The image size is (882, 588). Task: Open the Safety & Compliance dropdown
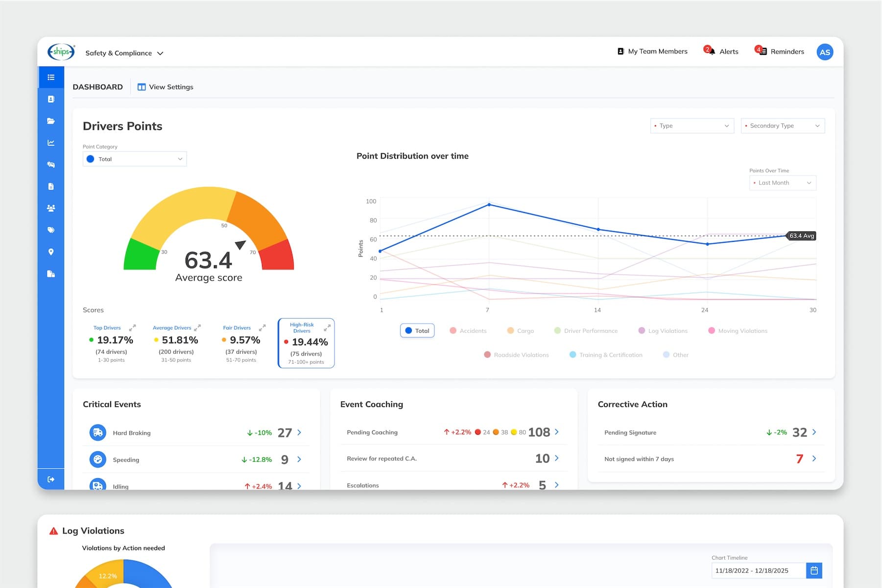click(124, 53)
